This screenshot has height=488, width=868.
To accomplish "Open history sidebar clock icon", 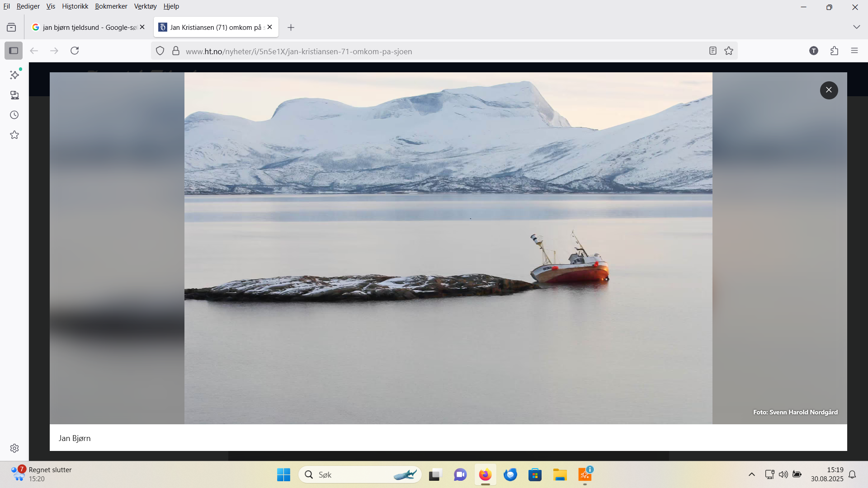I will [x=14, y=115].
